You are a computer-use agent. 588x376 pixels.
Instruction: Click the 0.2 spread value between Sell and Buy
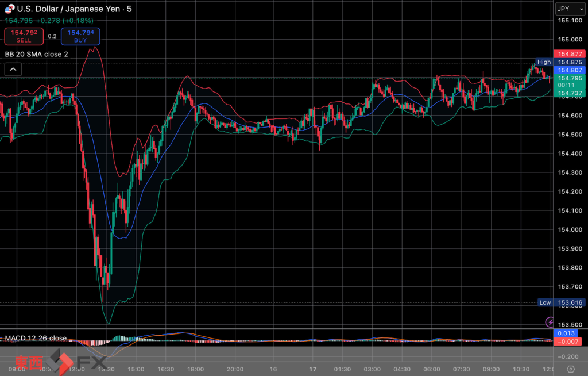coord(52,36)
